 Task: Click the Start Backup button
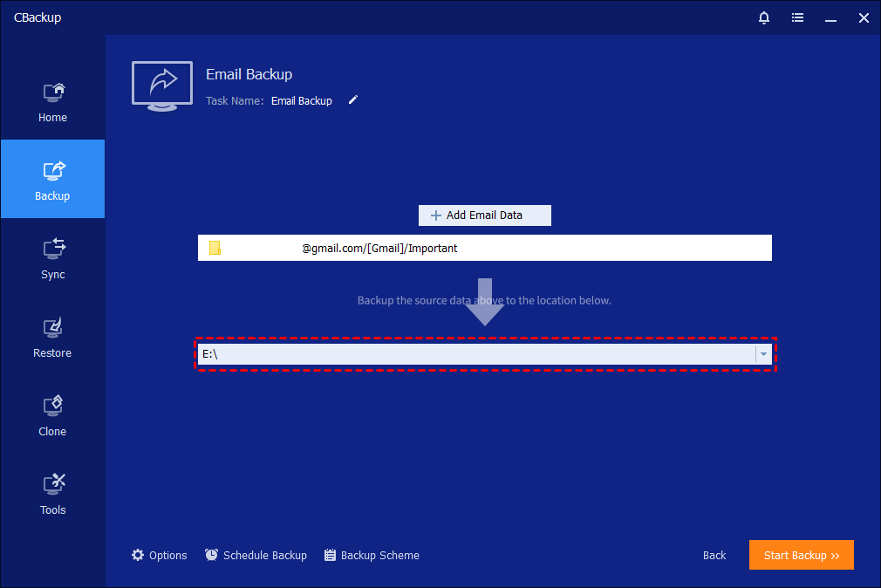point(801,555)
